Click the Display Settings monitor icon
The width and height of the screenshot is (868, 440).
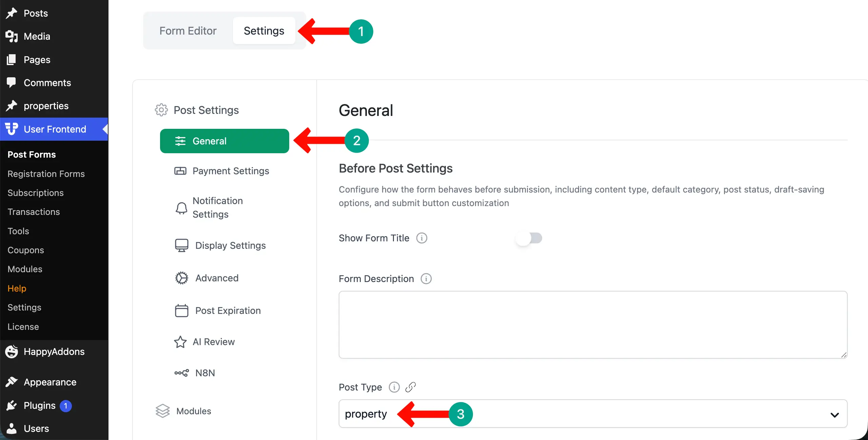tap(182, 245)
